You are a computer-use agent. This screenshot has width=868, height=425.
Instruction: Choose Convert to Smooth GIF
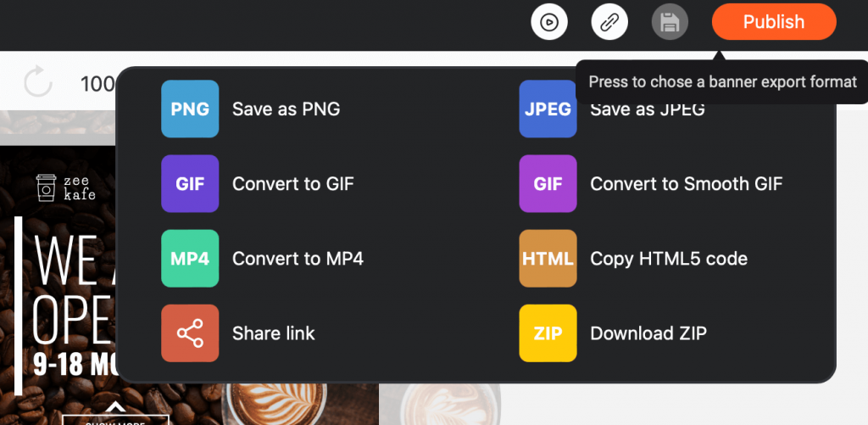[687, 183]
